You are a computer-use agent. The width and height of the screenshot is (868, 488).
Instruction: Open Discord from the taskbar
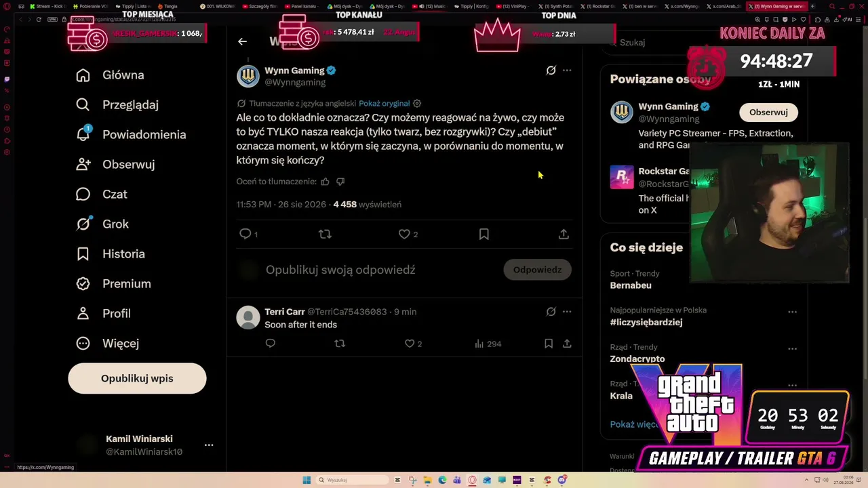pyautogui.click(x=562, y=480)
